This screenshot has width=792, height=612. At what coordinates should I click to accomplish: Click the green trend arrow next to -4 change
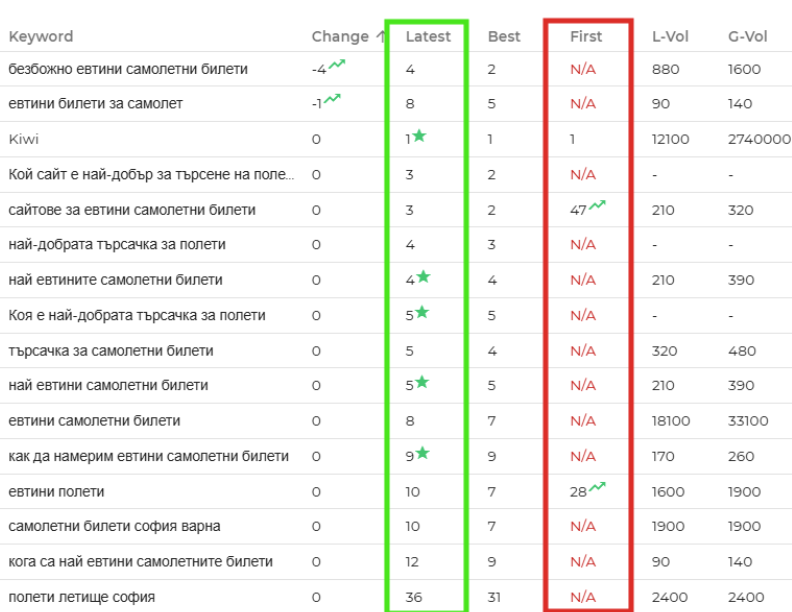click(337, 64)
